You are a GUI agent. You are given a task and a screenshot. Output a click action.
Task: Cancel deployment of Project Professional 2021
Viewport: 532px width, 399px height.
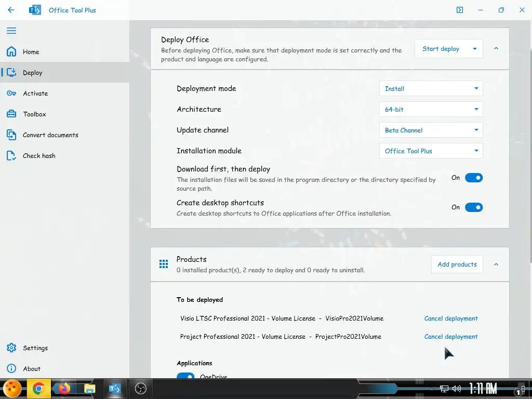tap(451, 337)
